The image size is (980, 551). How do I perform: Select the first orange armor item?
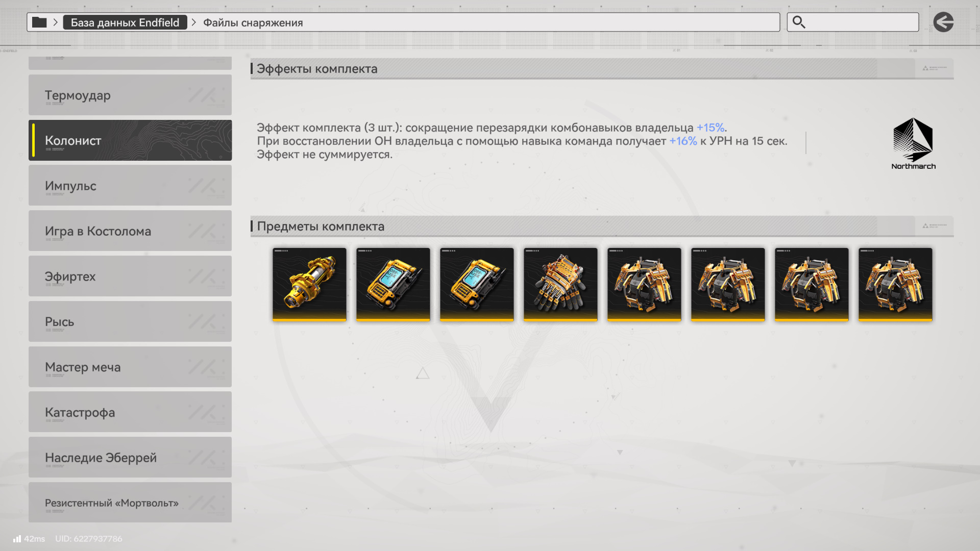644,284
